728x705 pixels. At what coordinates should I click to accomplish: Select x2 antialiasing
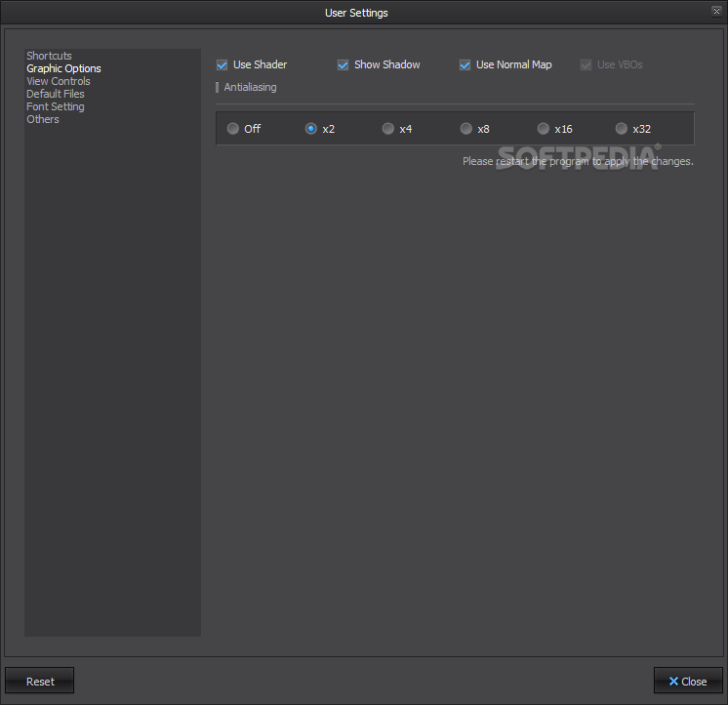310,129
